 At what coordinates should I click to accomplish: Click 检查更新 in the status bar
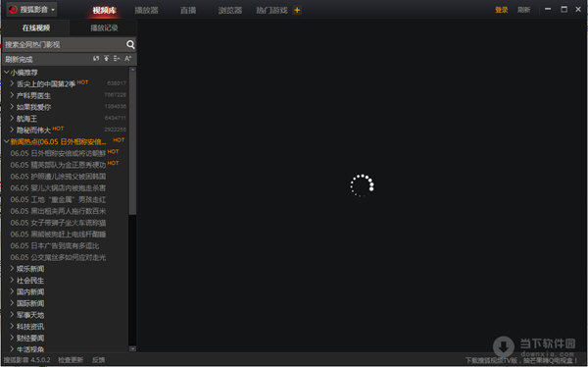coord(71,360)
